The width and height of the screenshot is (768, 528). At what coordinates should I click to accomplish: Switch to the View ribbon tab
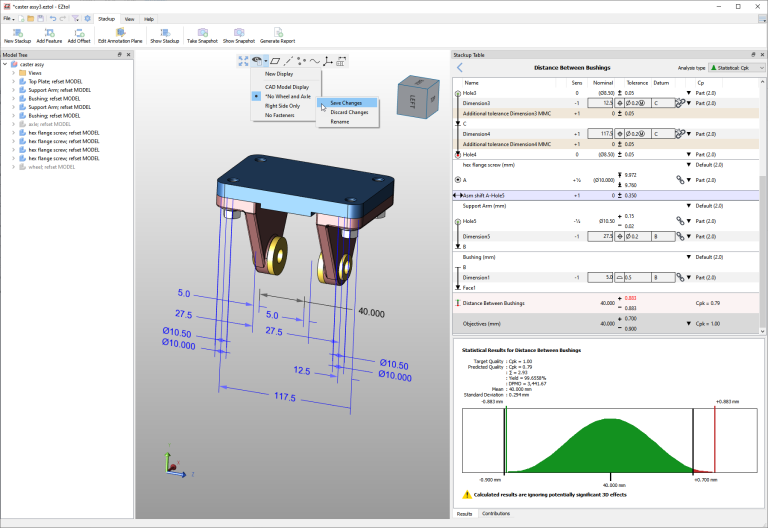coord(129,19)
